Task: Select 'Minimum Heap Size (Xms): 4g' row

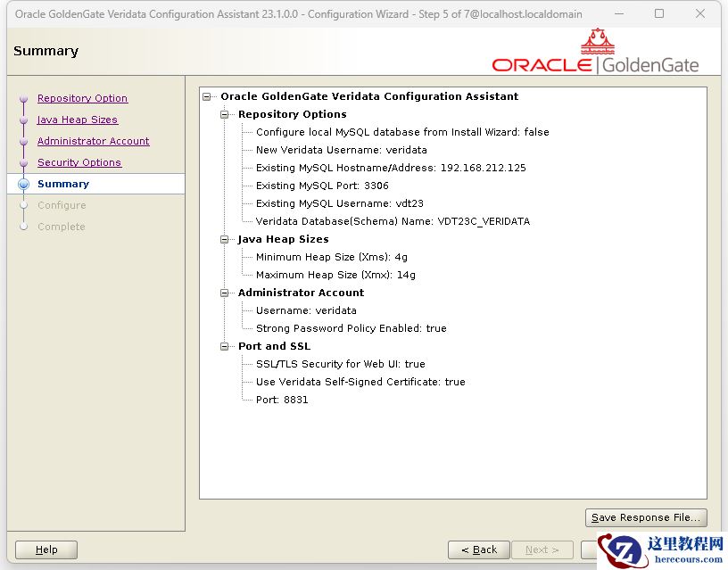Action: point(332,257)
